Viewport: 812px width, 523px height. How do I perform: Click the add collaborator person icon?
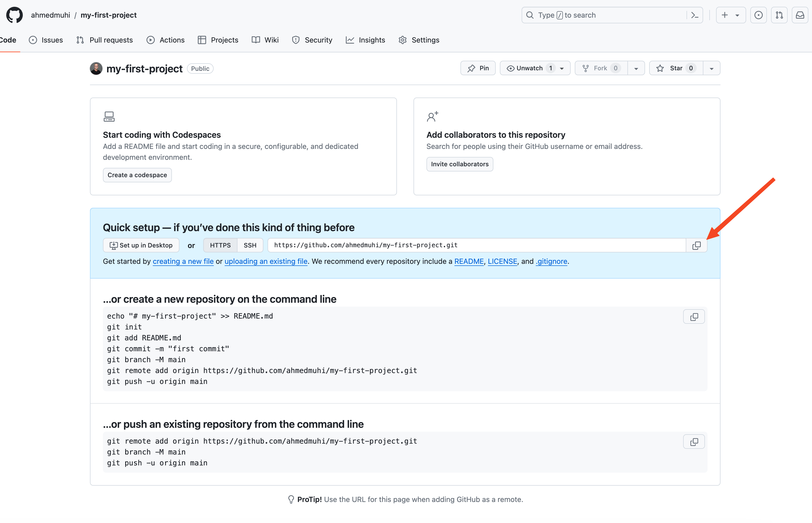[x=432, y=116]
